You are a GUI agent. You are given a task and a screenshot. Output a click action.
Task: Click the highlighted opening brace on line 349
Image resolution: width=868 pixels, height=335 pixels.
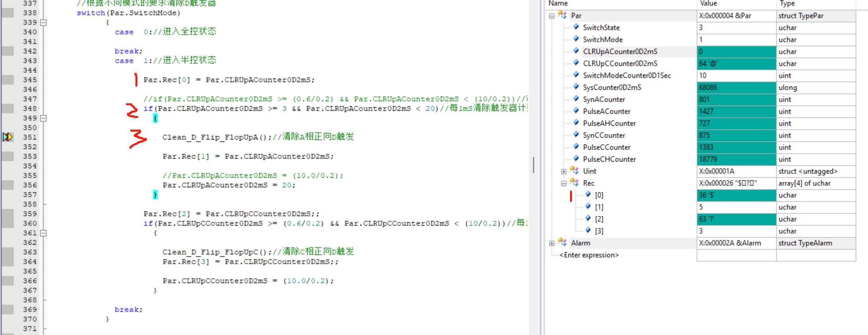click(x=155, y=118)
